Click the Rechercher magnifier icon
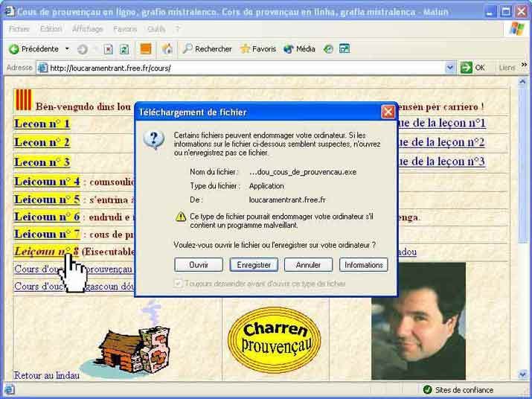 [188, 49]
